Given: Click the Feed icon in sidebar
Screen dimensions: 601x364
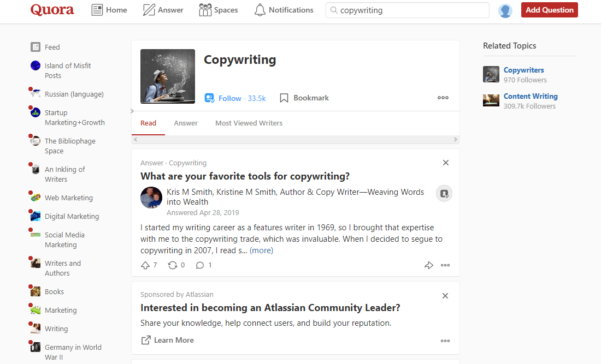Looking at the screenshot, I should pos(36,47).
